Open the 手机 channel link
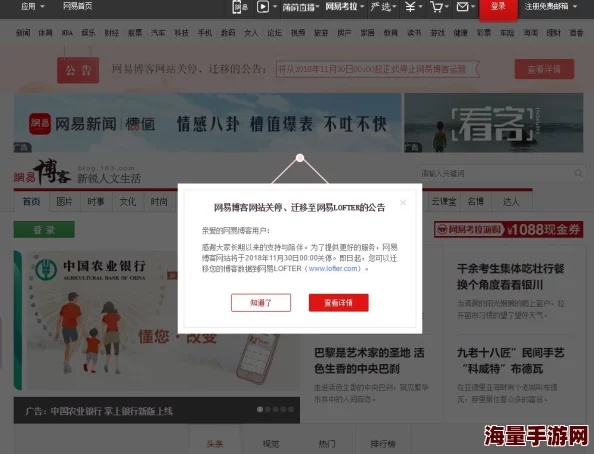The height and width of the screenshot is (454, 594). pos(205,33)
